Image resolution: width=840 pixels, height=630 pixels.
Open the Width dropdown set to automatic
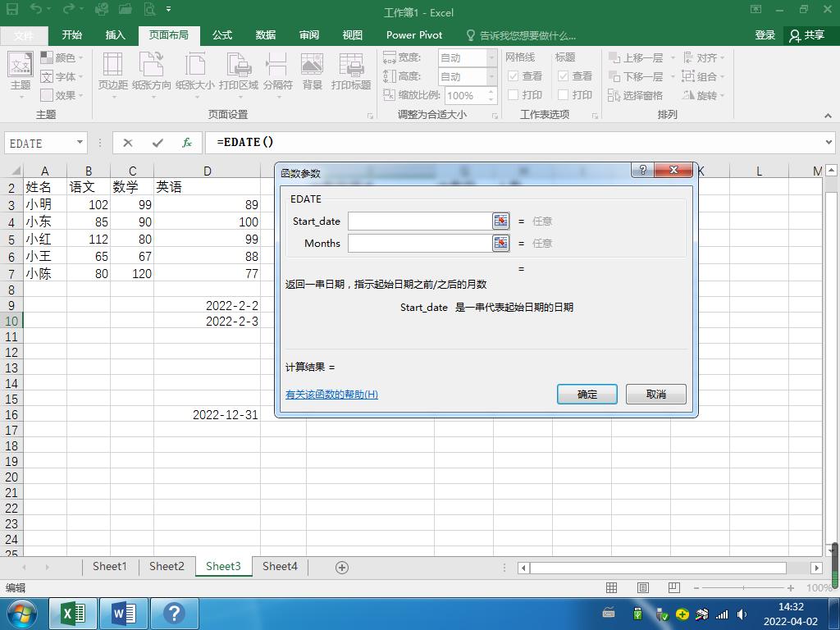tap(491, 57)
